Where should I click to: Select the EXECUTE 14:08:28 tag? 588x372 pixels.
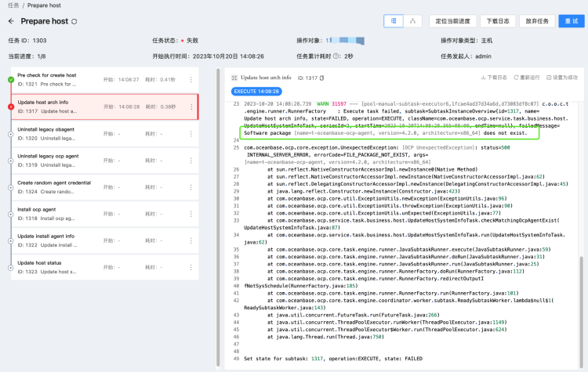coord(256,92)
